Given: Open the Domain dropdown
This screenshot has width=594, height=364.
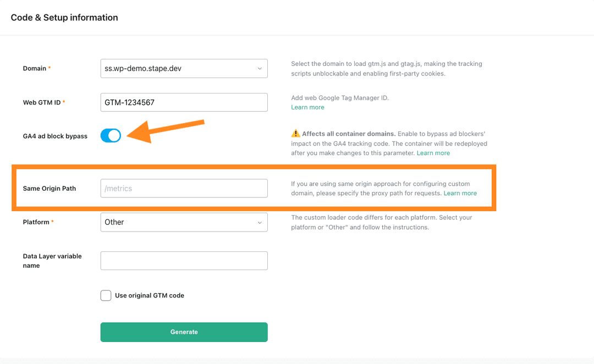Looking at the screenshot, I should pos(184,68).
